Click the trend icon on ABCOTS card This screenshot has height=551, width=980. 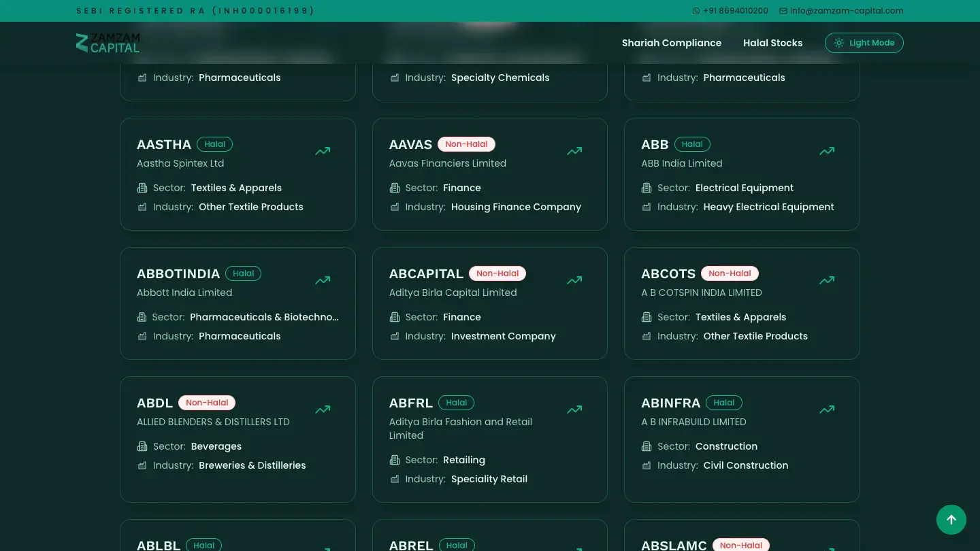pos(827,280)
